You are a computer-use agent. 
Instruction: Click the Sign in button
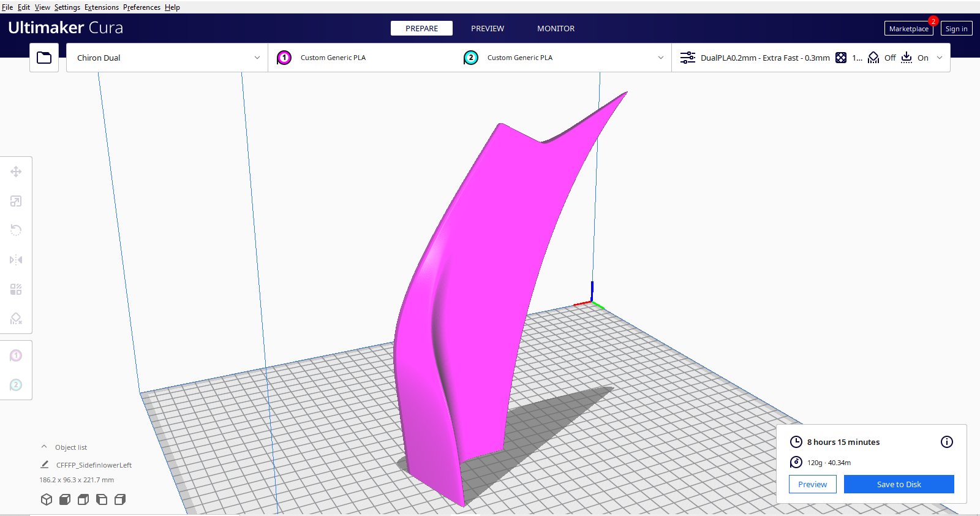[x=957, y=29]
